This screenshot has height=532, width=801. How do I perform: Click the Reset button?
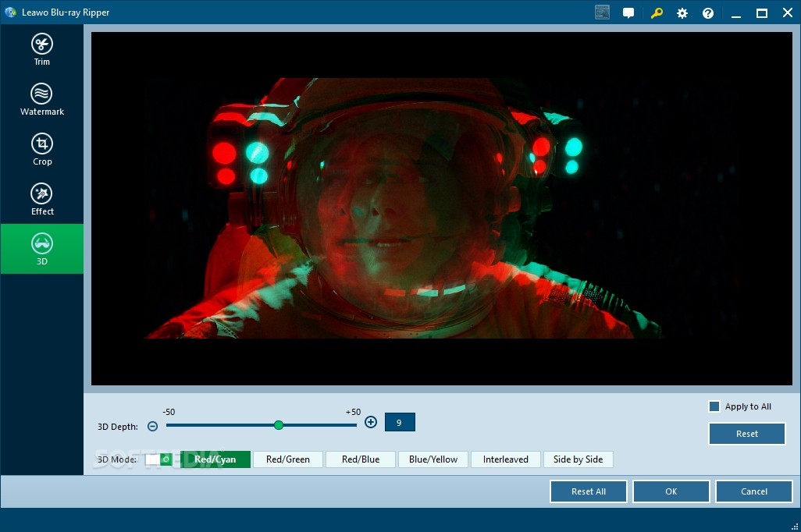[x=747, y=434]
